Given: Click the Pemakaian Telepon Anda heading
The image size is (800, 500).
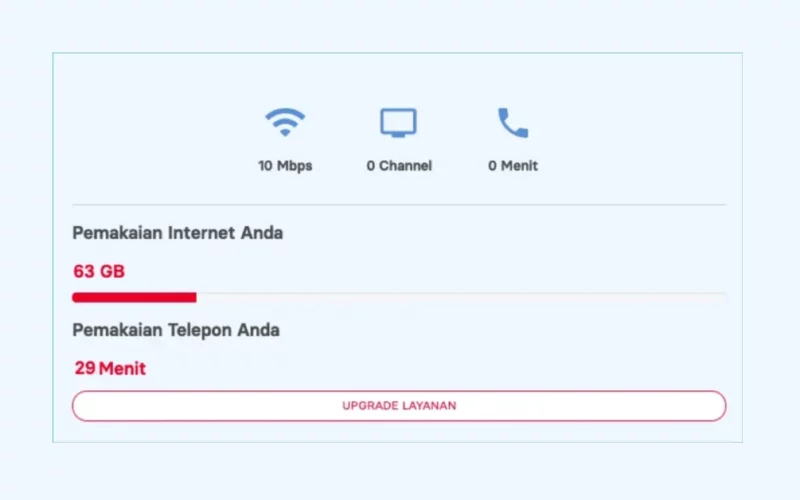Looking at the screenshot, I should 176,331.
